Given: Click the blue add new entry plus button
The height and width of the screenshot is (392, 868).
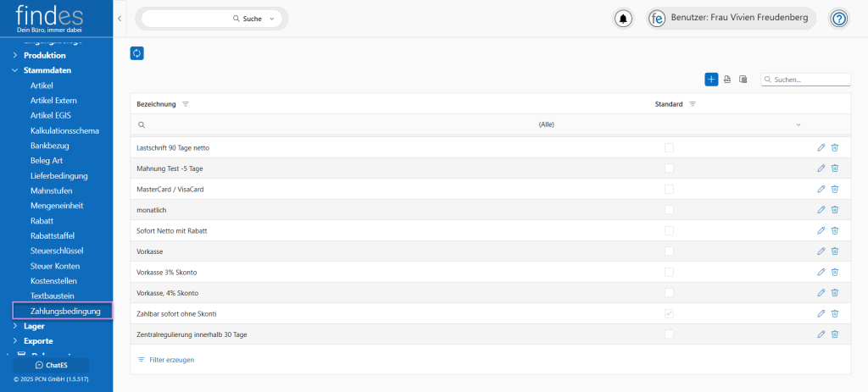Looking at the screenshot, I should (711, 79).
